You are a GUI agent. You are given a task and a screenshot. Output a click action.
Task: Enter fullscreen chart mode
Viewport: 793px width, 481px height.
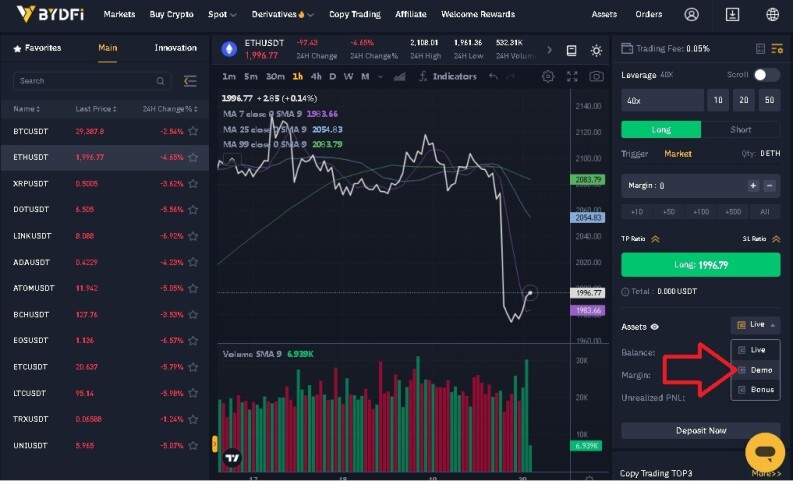click(x=572, y=76)
